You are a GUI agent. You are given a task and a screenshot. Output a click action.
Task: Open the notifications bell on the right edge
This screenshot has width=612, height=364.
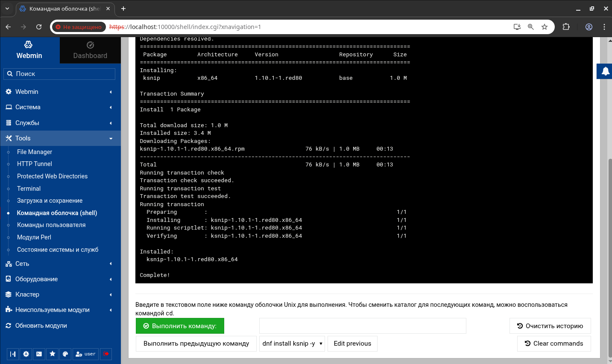point(605,71)
